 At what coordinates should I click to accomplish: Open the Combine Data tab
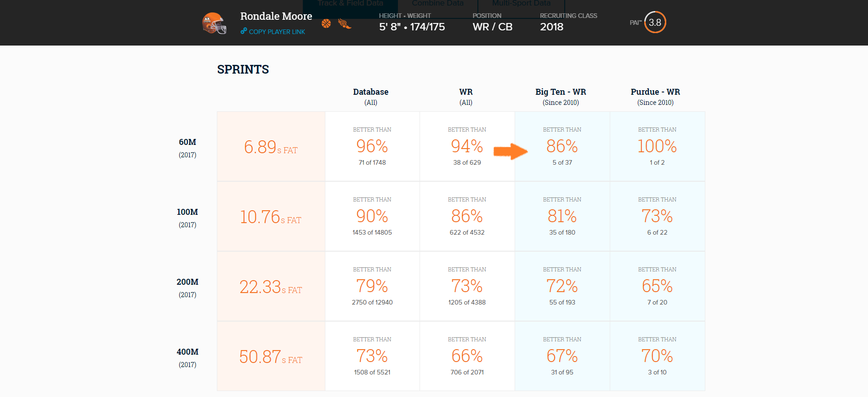[x=438, y=4]
